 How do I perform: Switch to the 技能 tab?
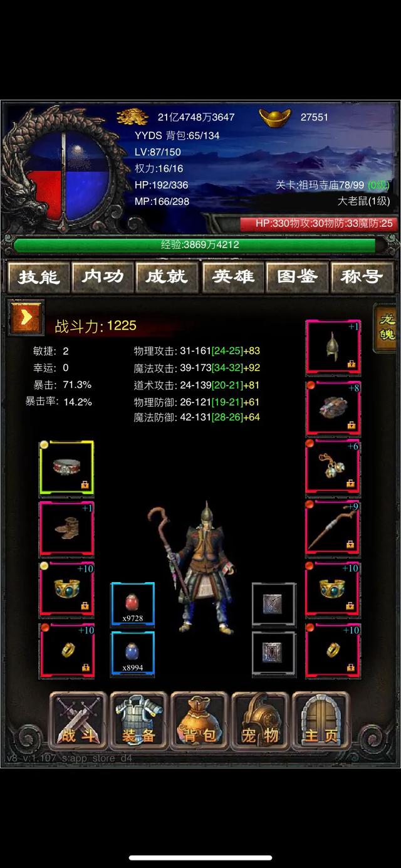pyautogui.click(x=38, y=277)
